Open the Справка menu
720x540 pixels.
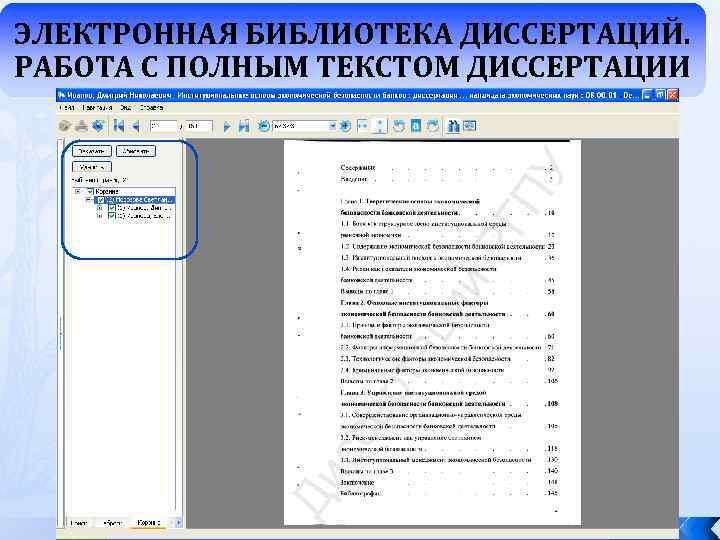coord(152,108)
